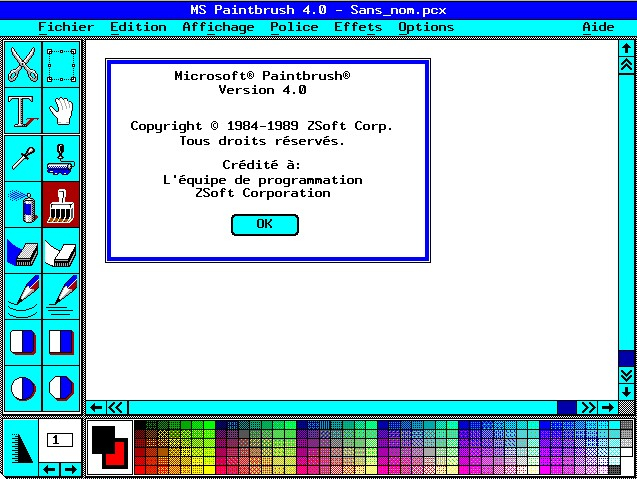
Task: Click the title bar "MS Paintbrush 4.0 - Sans_nom.pcx"
Action: (x=318, y=10)
